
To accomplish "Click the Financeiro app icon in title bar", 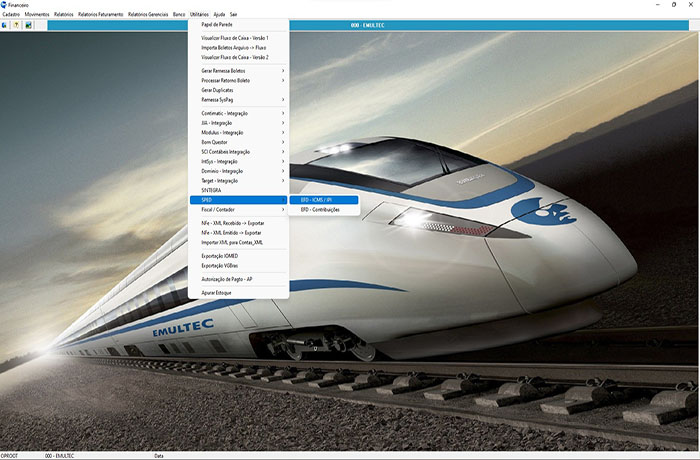I will point(5,5).
